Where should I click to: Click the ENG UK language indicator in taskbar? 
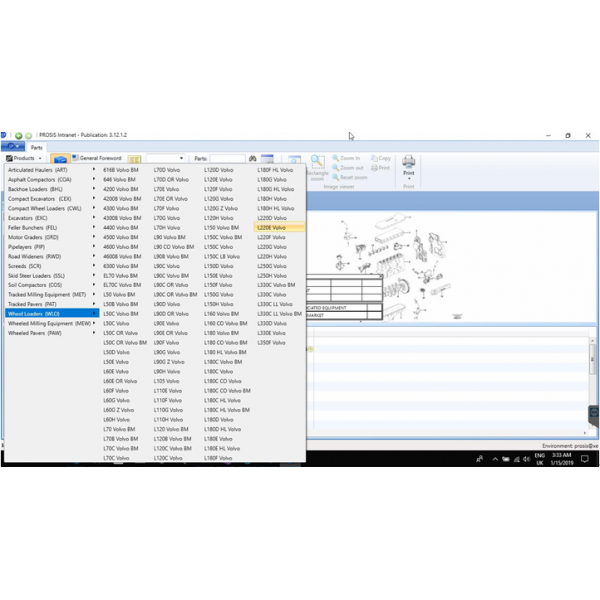[540, 459]
